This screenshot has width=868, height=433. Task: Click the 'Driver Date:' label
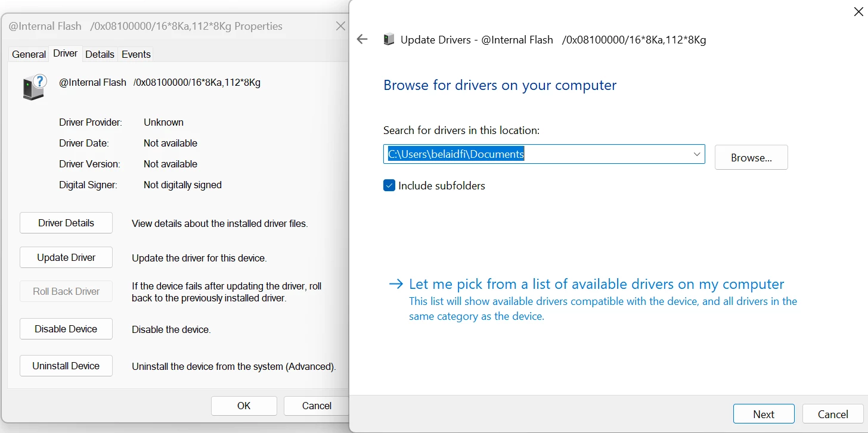click(x=84, y=143)
